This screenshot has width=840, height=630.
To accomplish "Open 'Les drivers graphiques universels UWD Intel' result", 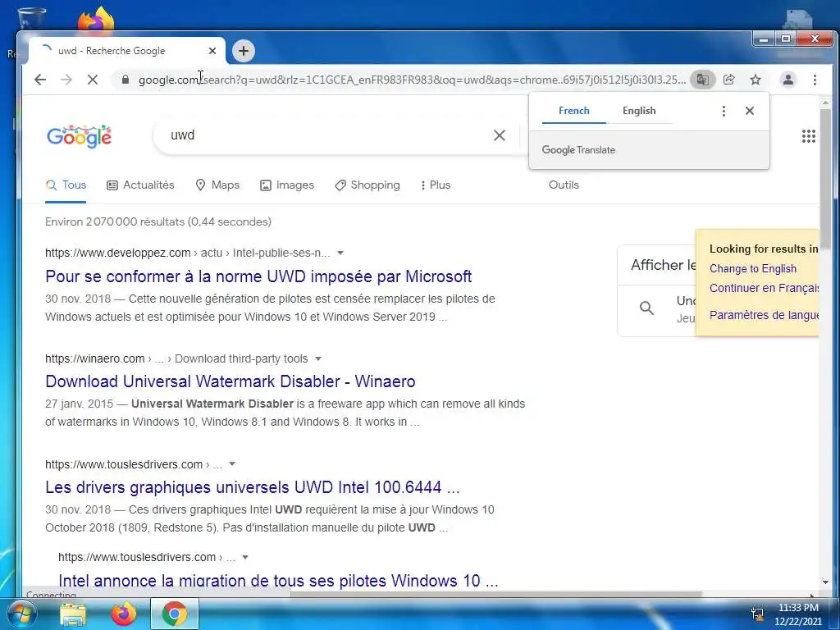I will pos(253,487).
